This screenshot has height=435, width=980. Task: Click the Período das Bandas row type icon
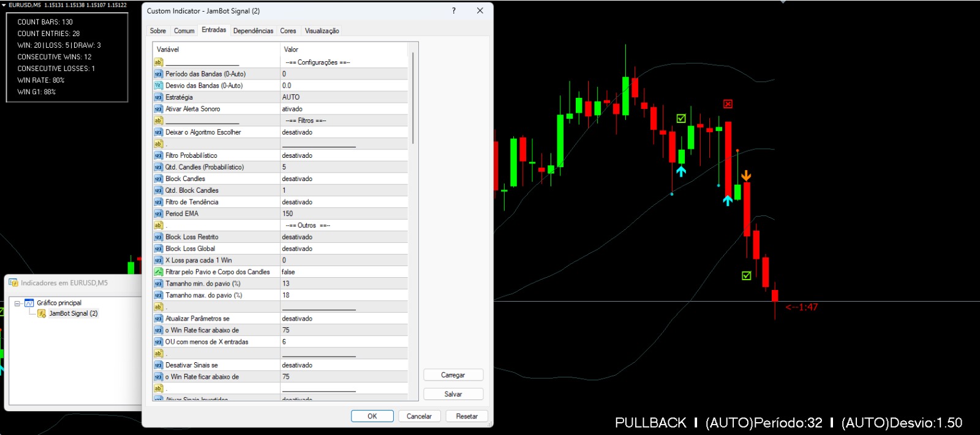158,74
